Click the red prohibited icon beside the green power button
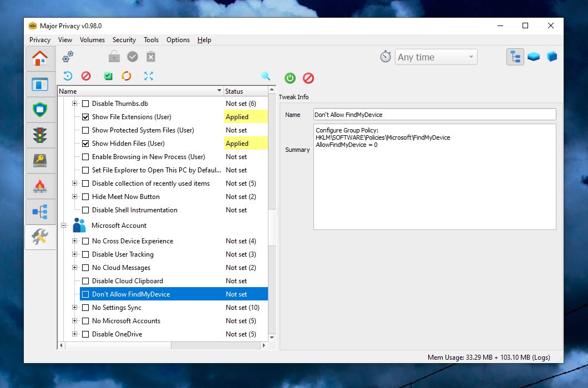This screenshot has height=388, width=588. coord(308,78)
